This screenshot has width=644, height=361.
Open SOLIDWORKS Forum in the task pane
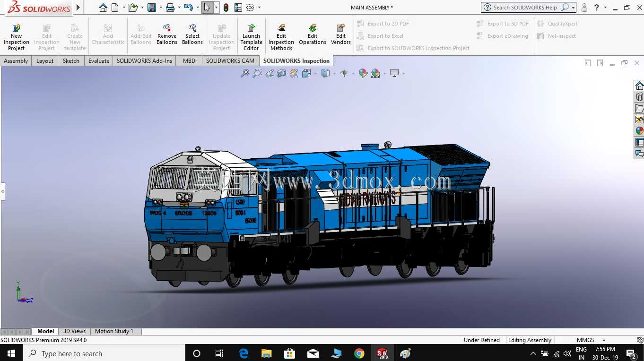point(639,154)
